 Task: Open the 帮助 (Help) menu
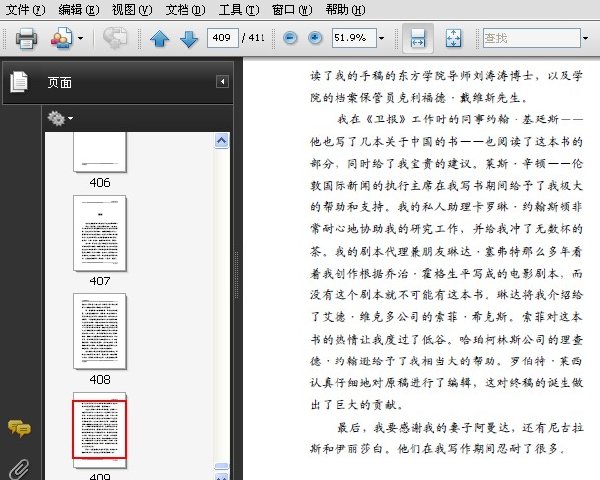click(345, 10)
